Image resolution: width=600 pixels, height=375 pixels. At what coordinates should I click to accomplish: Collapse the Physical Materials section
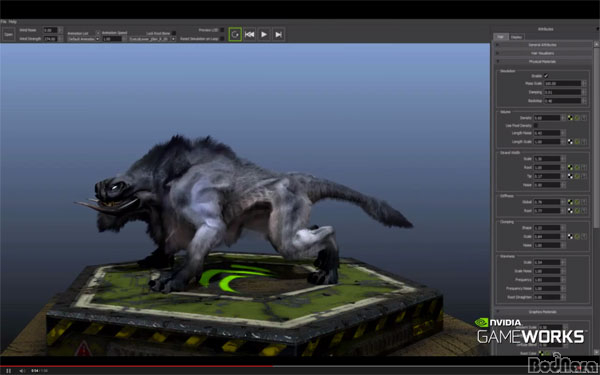(x=542, y=61)
